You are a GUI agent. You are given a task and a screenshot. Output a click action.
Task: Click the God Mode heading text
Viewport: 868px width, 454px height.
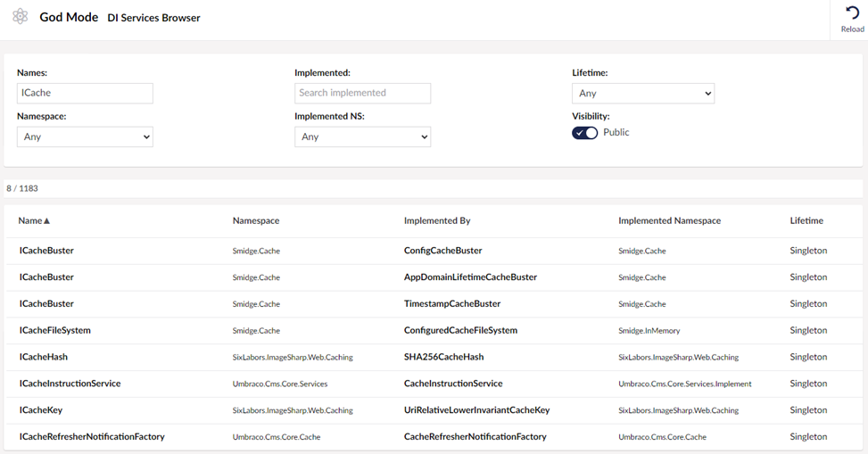[69, 17]
